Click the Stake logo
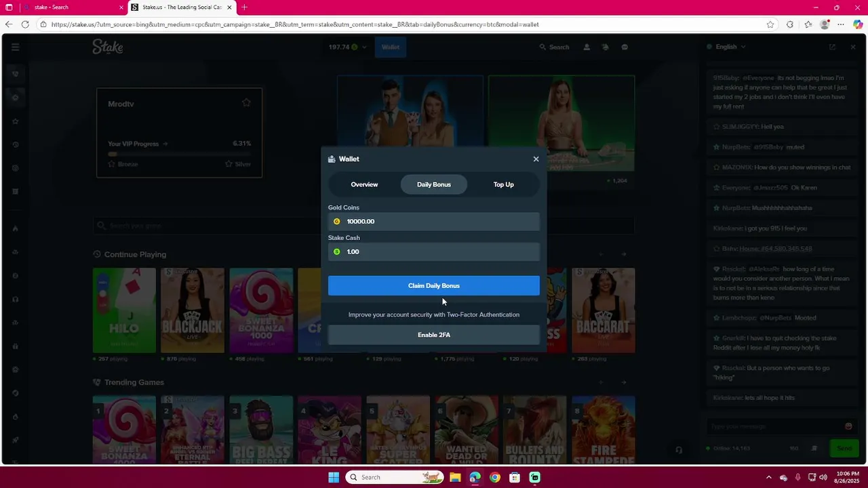 pos(108,47)
